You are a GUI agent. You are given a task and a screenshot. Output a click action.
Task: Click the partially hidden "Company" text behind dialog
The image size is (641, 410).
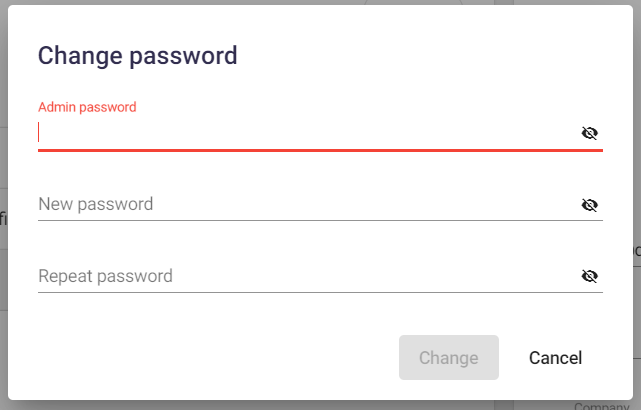[602, 406]
